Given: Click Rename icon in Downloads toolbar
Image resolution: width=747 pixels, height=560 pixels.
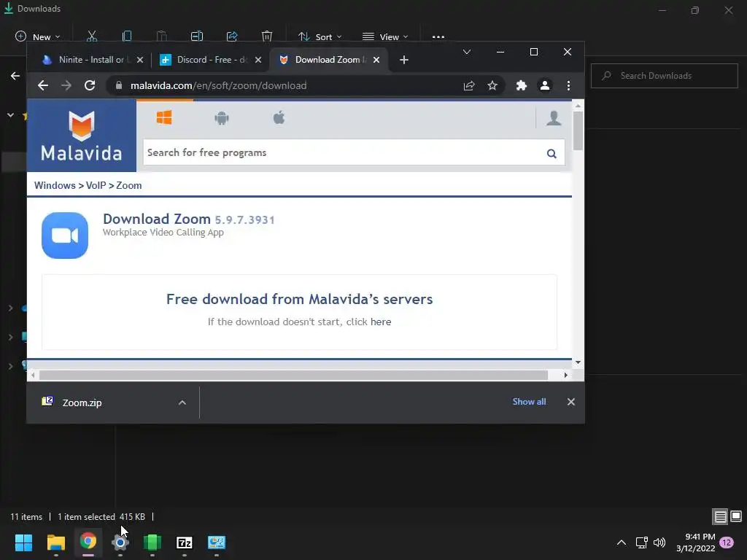Looking at the screenshot, I should pyautogui.click(x=197, y=36).
